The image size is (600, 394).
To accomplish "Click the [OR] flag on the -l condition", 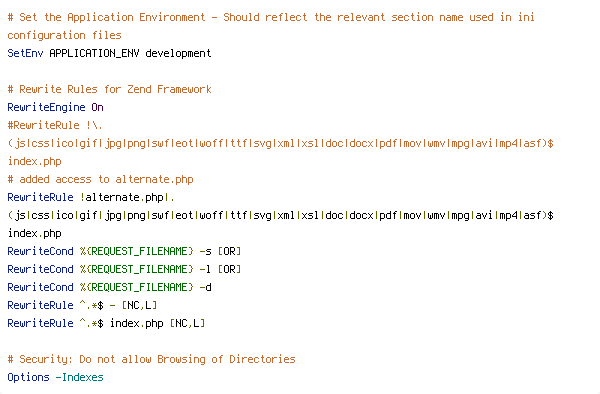I will 229,269.
